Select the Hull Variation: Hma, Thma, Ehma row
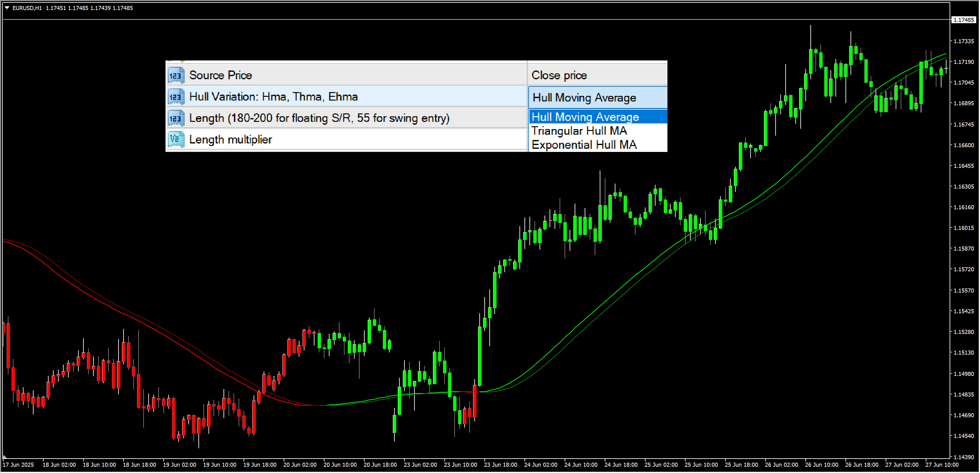The width and height of the screenshot is (980, 473). [347, 96]
